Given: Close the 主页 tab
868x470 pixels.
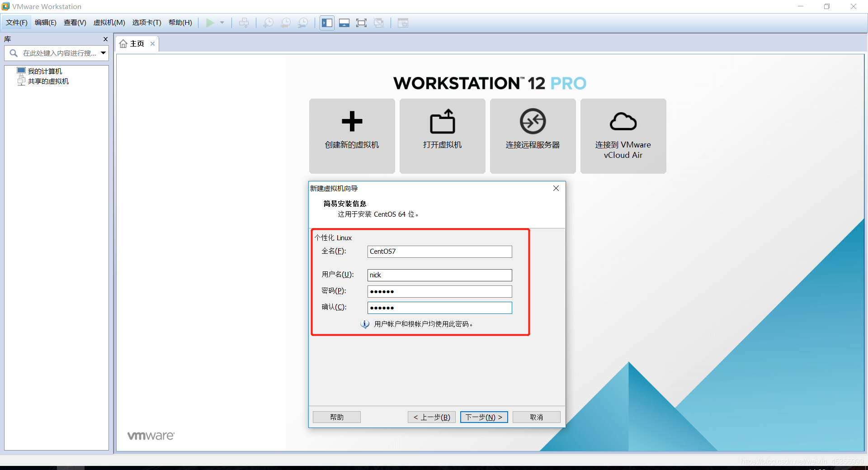Looking at the screenshot, I should point(153,44).
